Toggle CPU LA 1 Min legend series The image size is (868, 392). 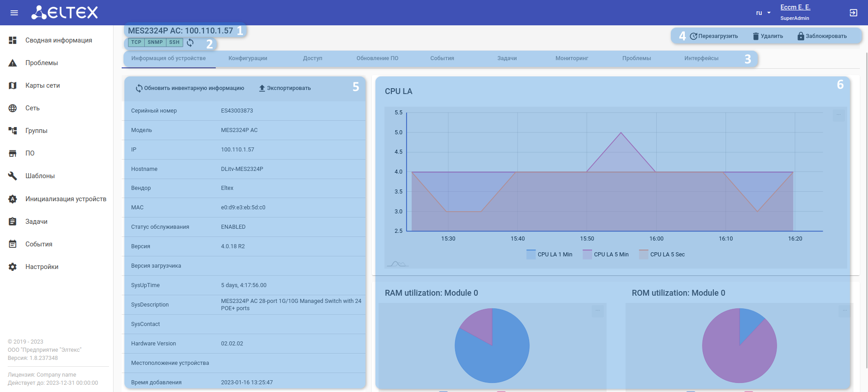coord(549,255)
